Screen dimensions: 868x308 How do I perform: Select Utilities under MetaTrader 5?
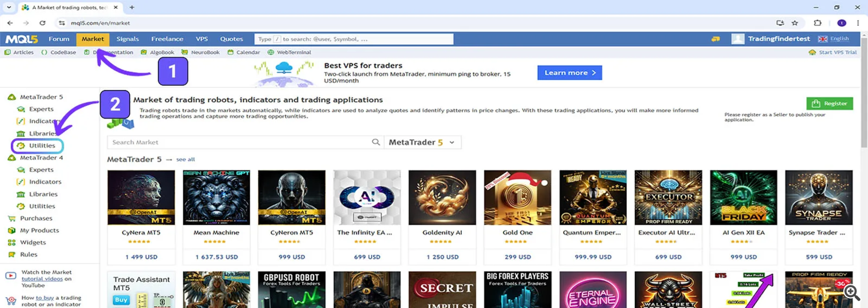[42, 146]
